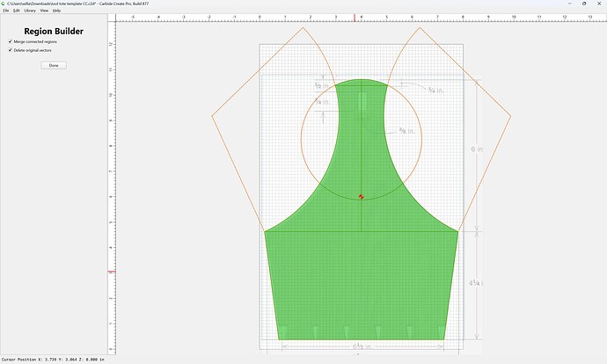607x364 pixels.
Task: Click the Done button in Region Builder
Action: 54,65
